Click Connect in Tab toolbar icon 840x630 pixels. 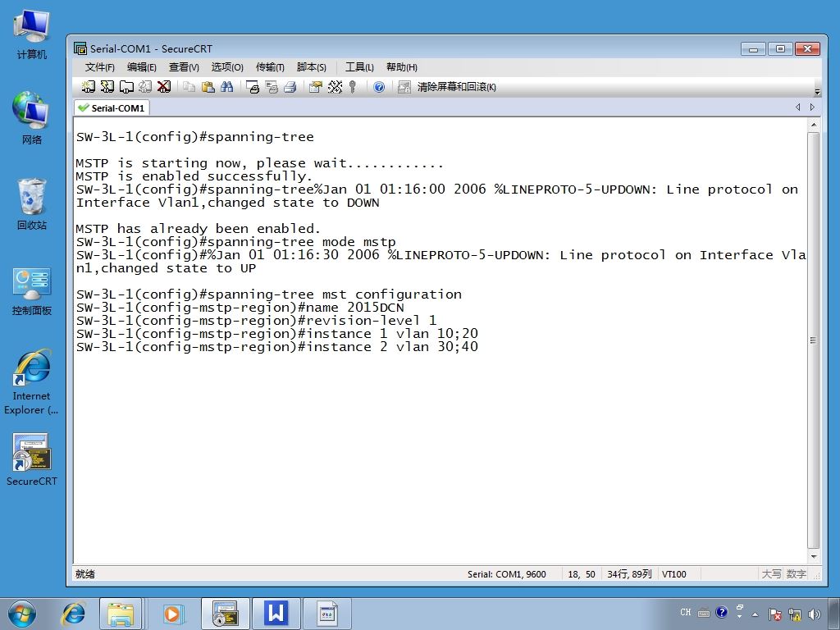(x=126, y=87)
